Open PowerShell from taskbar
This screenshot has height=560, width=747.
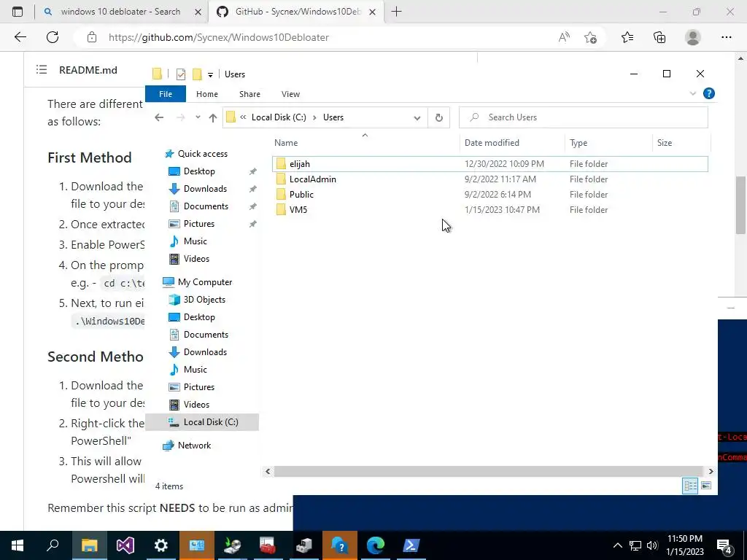pyautogui.click(x=411, y=545)
